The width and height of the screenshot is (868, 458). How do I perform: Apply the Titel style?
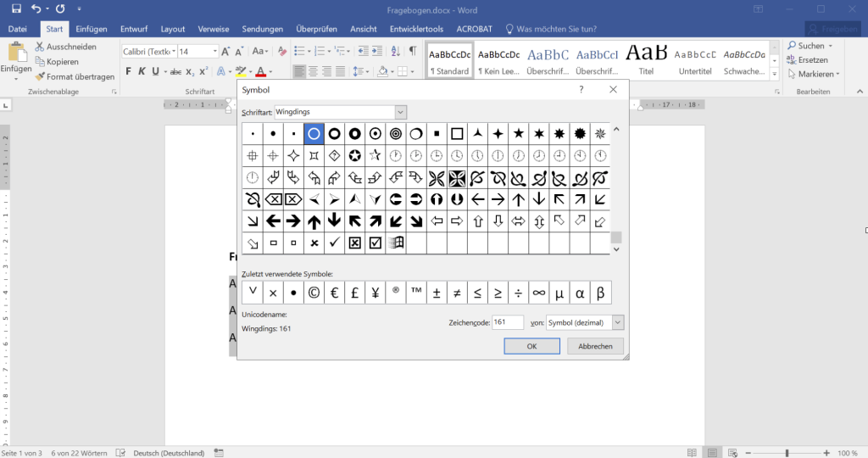coord(646,60)
